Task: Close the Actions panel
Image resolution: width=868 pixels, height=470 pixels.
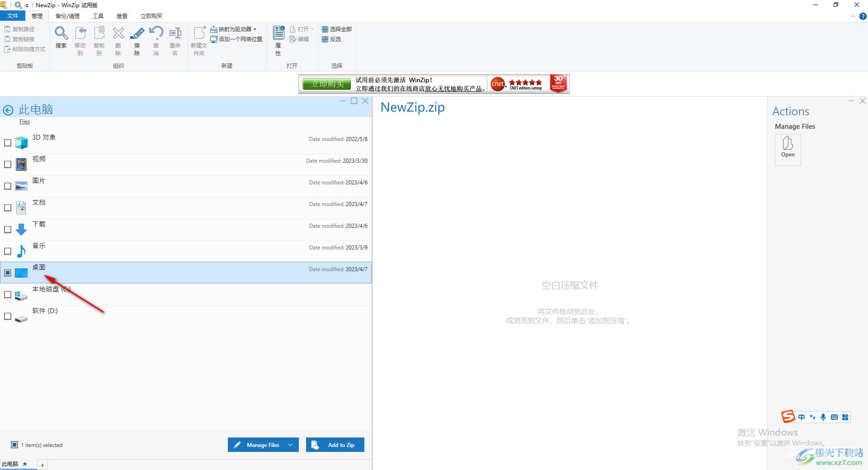Action: pyautogui.click(x=863, y=101)
